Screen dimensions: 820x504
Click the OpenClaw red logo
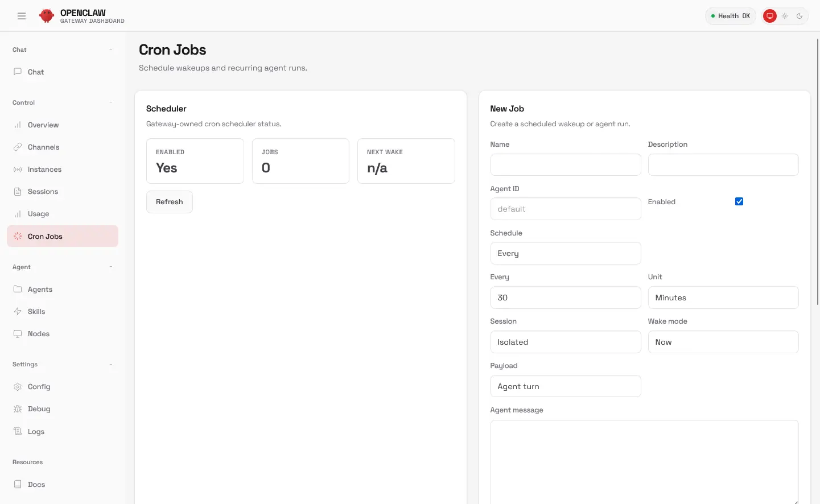coord(47,16)
